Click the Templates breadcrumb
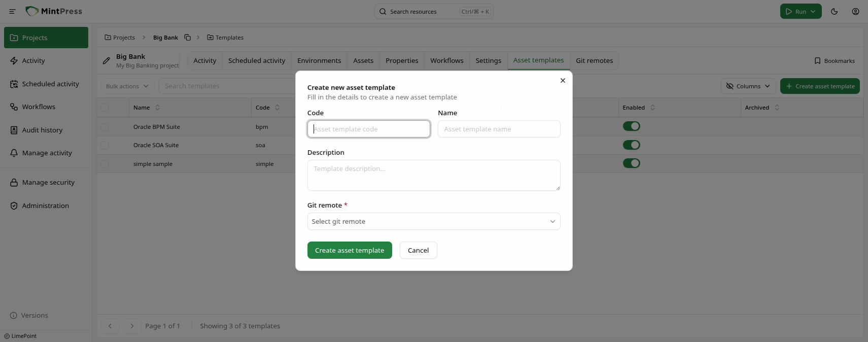 pos(225,38)
